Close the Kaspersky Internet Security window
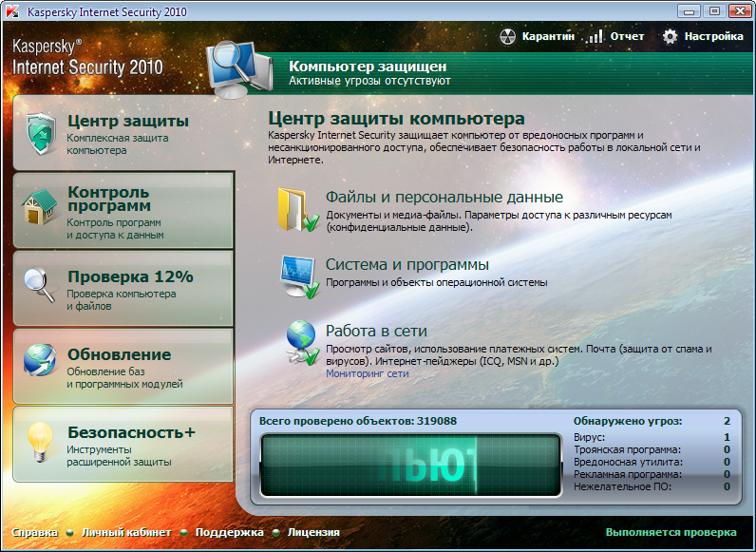This screenshot has width=756, height=552. (740, 11)
